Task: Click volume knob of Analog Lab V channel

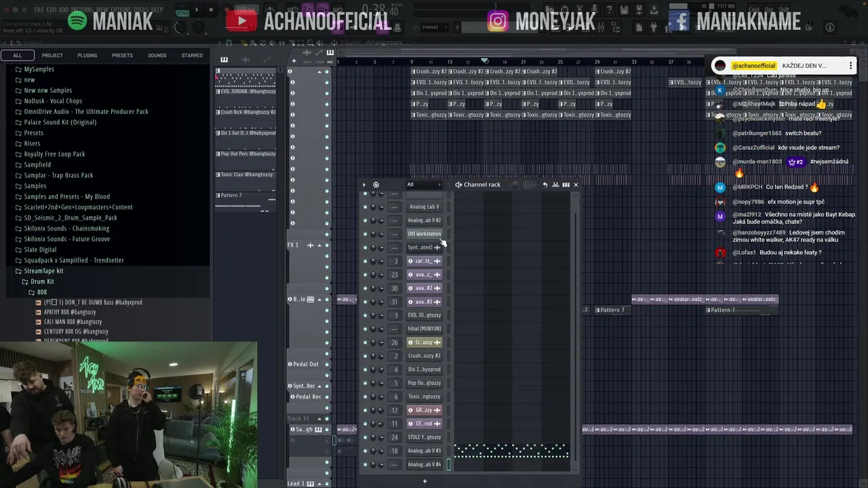Action: pos(381,207)
